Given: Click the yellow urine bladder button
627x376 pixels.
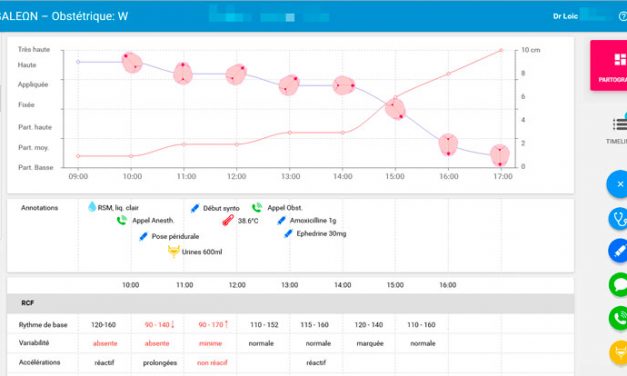Looking at the screenshot, I should [619, 352].
